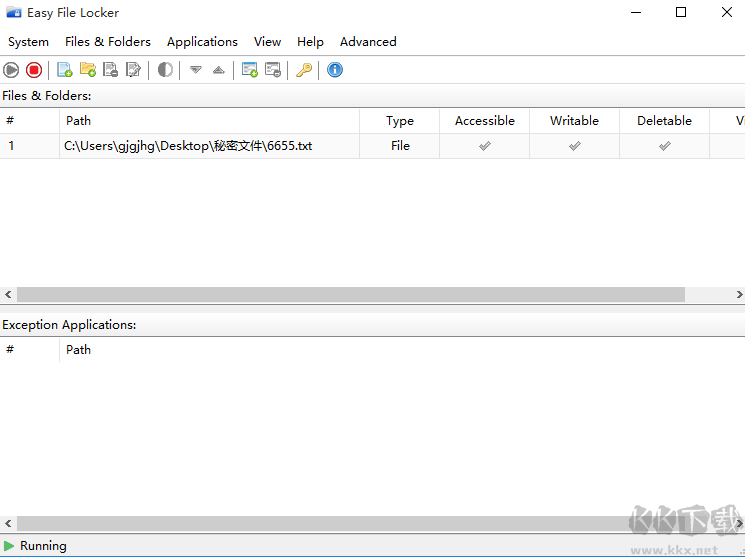Maximize the Easy File Locker window
This screenshot has width=745, height=557.
point(681,12)
